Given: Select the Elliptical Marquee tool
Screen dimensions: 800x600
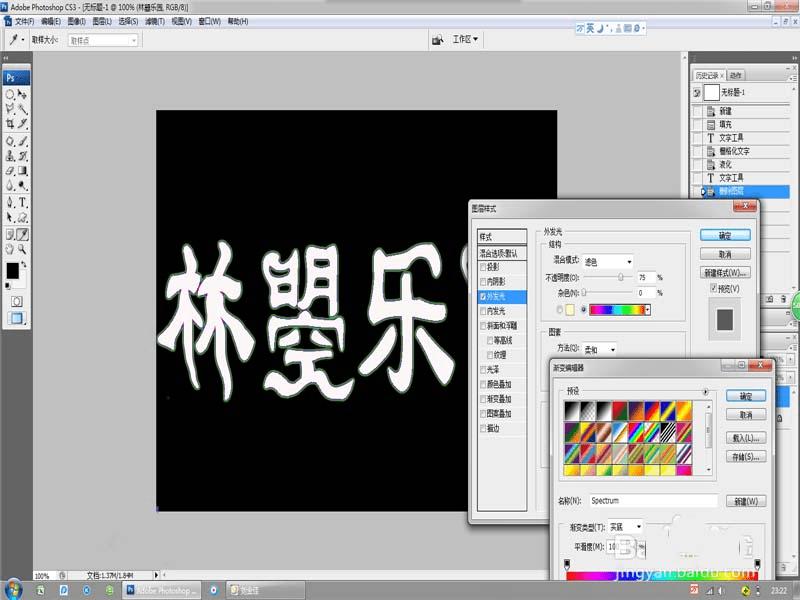Looking at the screenshot, I should pos(10,94).
